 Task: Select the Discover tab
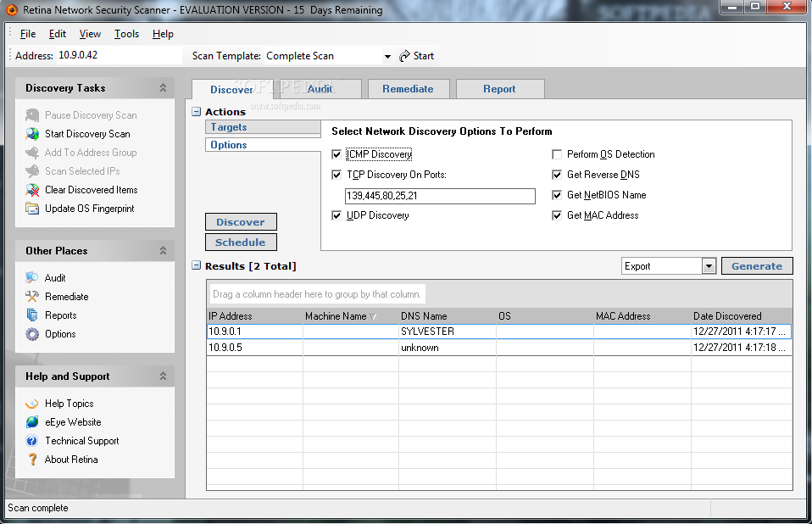(231, 90)
